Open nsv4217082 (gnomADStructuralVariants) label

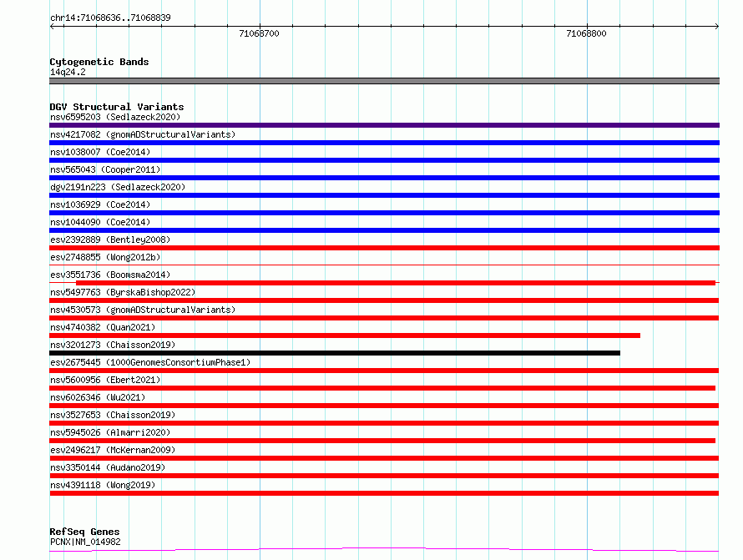pyautogui.click(x=143, y=134)
